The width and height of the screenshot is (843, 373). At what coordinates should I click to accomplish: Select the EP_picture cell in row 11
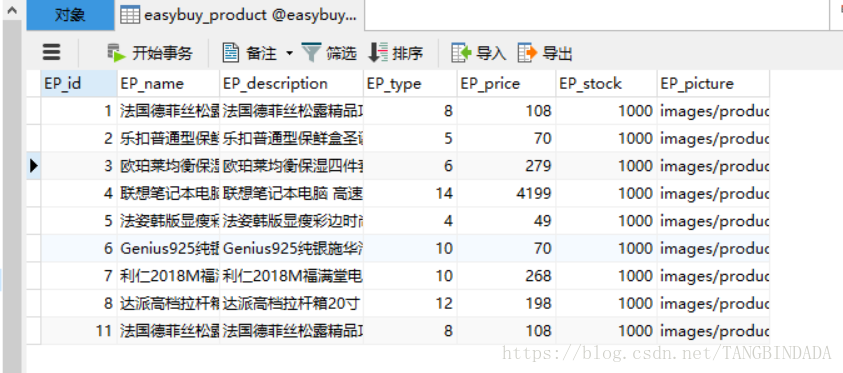[x=713, y=331]
